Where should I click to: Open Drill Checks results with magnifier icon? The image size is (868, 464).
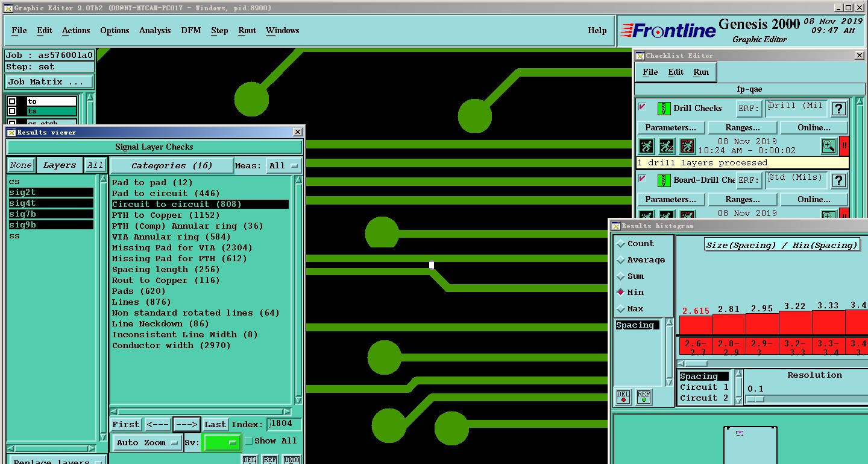point(829,146)
